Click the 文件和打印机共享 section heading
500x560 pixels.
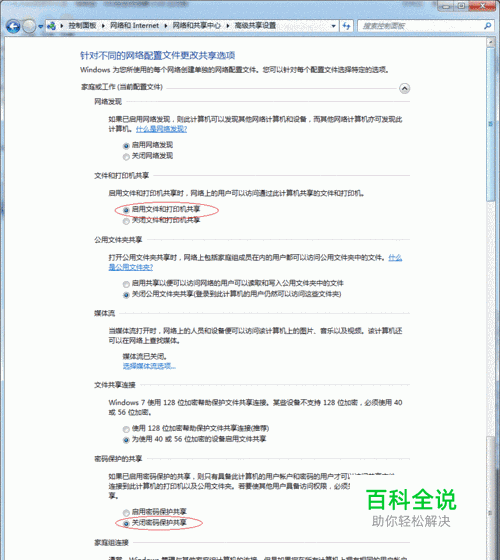click(121, 175)
